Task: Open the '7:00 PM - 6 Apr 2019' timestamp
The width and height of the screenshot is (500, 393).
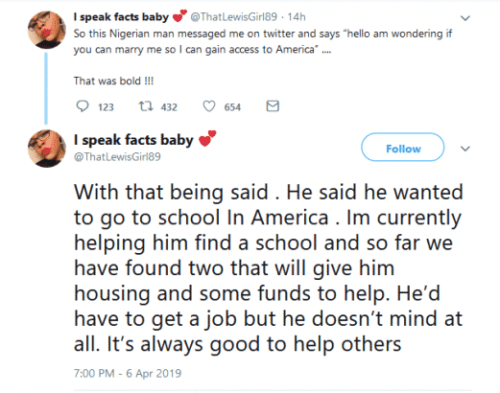Action: (128, 373)
